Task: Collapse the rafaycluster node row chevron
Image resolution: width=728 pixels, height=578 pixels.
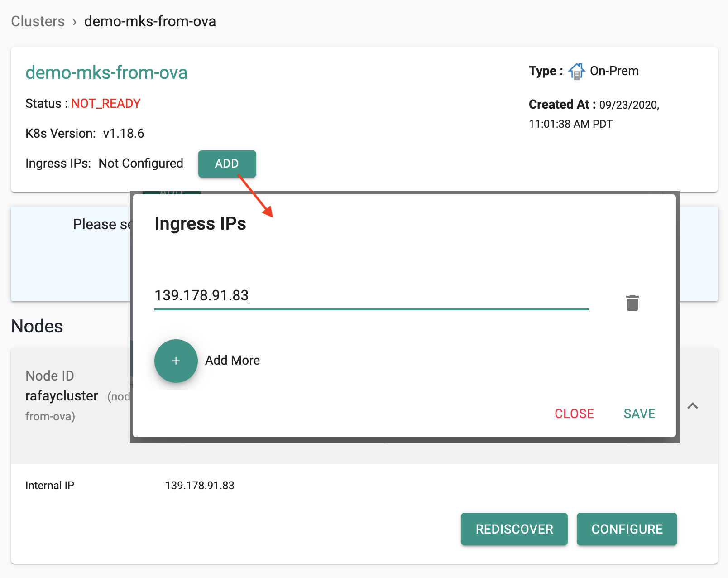Action: click(693, 406)
